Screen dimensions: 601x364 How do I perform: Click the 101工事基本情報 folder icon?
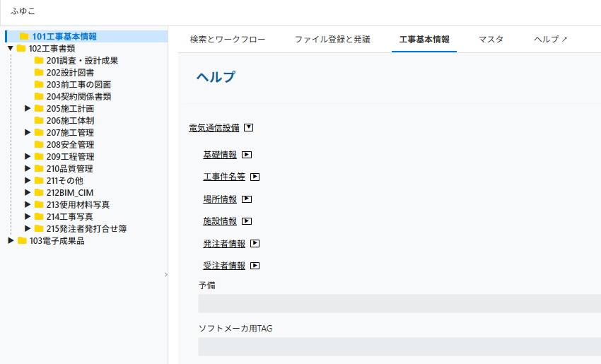(x=25, y=37)
